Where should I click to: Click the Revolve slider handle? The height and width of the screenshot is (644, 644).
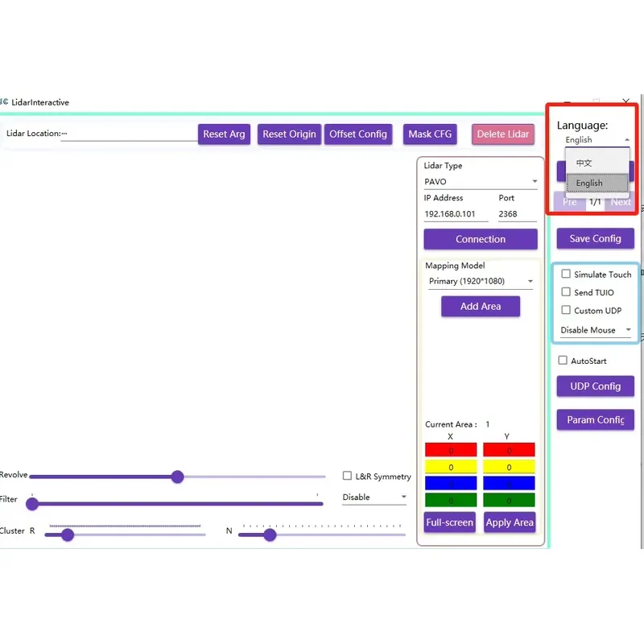pos(177,477)
